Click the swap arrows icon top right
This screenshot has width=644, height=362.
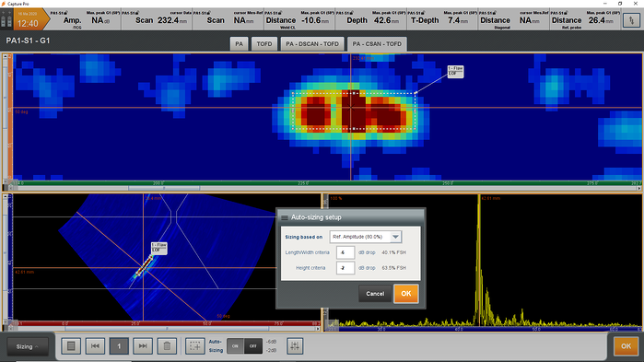(x=631, y=20)
